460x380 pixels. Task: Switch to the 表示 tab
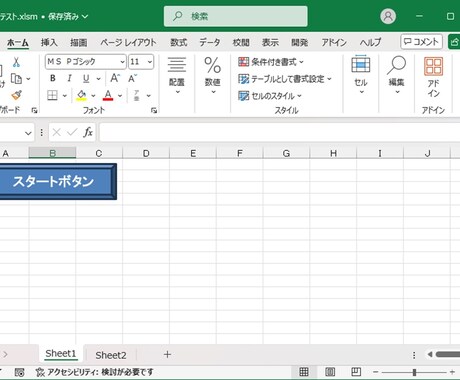click(270, 42)
